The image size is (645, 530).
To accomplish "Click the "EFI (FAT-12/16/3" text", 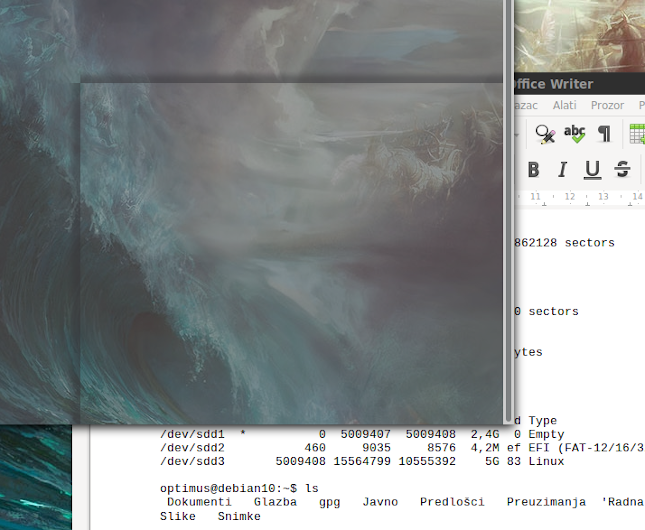I will click(587, 448).
